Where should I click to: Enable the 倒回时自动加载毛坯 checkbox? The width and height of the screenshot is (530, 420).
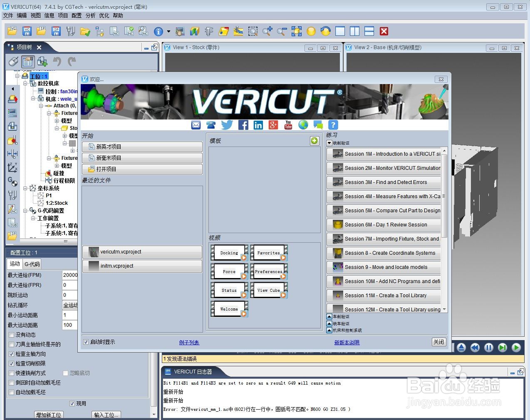coord(12,383)
